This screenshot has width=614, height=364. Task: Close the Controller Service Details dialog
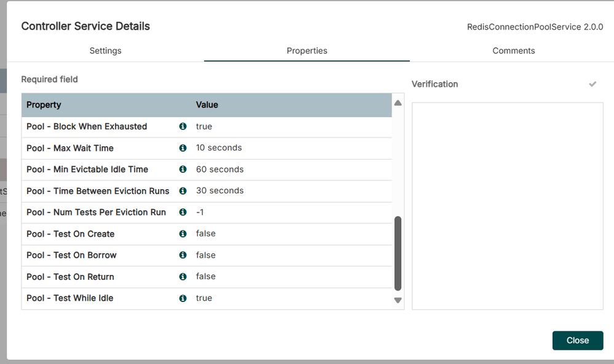click(x=577, y=340)
